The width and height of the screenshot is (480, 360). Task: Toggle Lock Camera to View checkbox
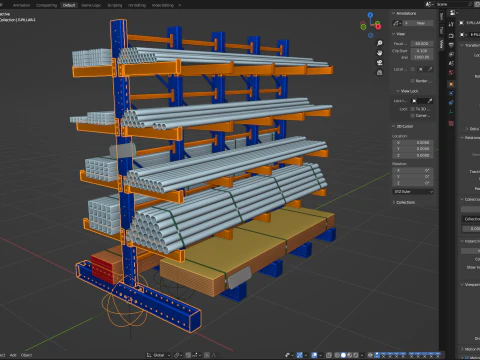pyautogui.click(x=413, y=115)
